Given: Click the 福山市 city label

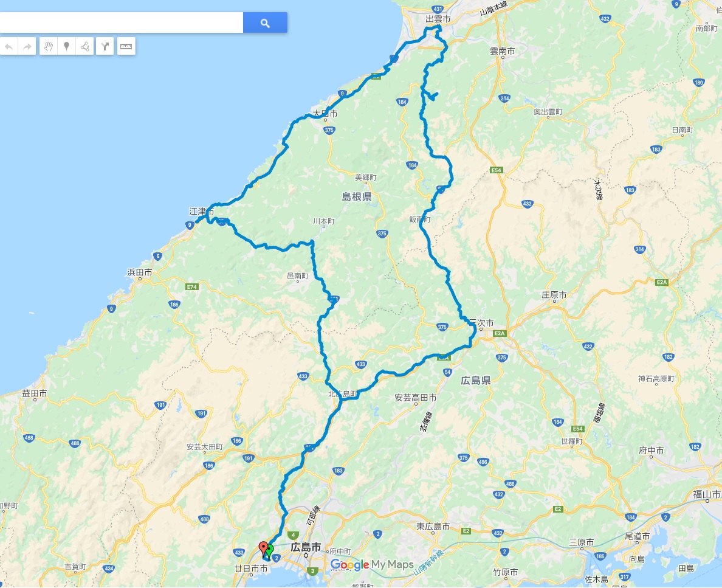Looking at the screenshot, I should [x=707, y=494].
